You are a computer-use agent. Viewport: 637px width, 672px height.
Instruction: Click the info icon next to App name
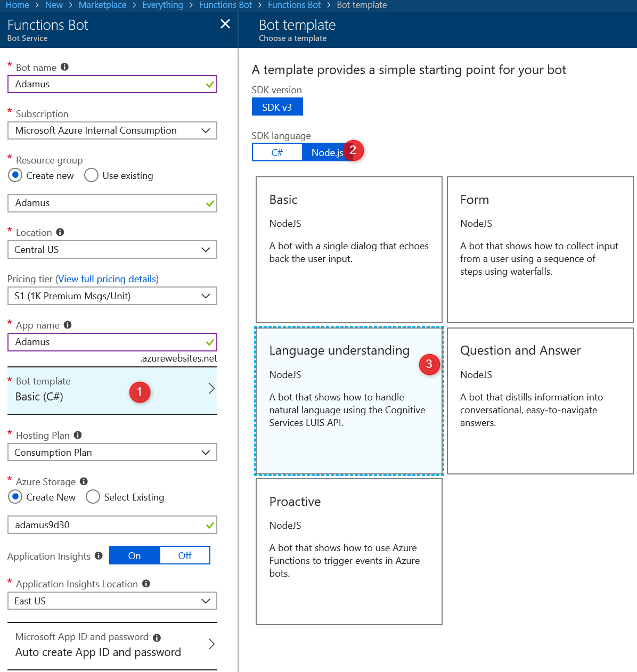(68, 325)
